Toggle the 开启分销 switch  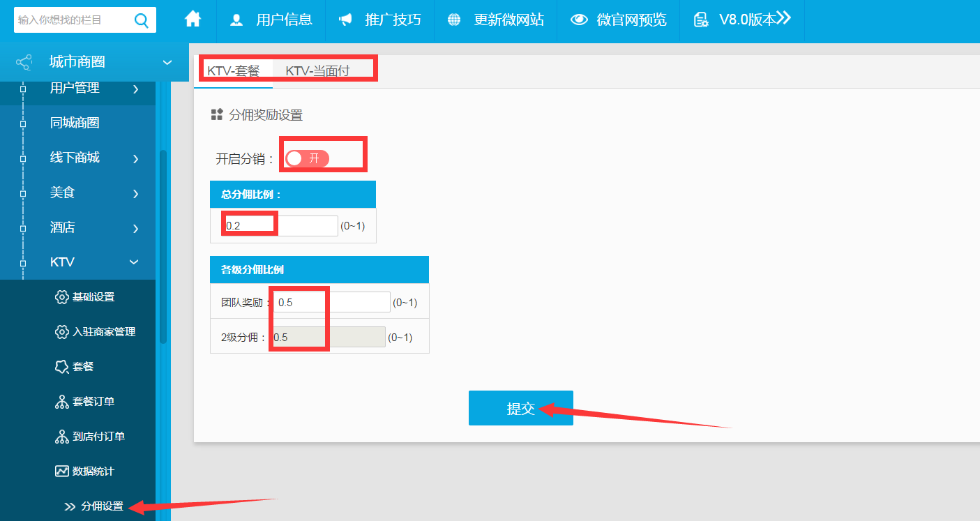tap(307, 158)
